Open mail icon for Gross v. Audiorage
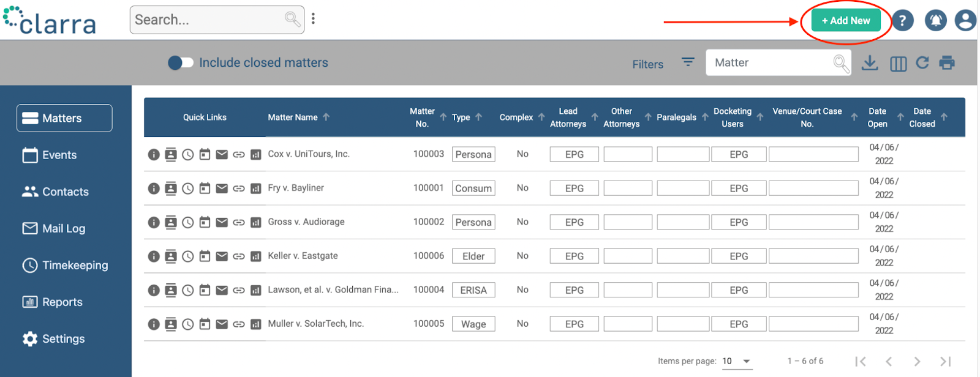980x377 pixels. point(222,222)
